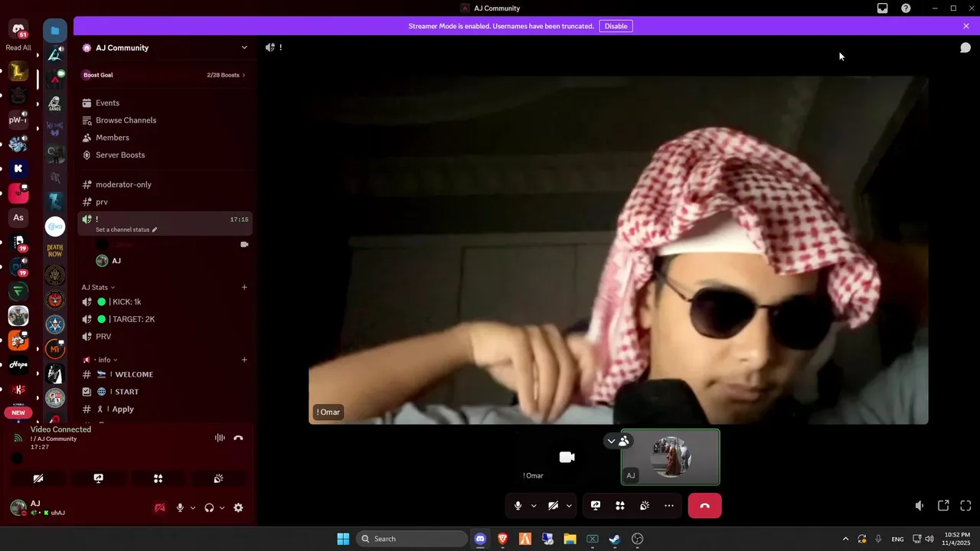Open the blue K server icon
Viewport: 980px width, 551px height.
click(18, 168)
